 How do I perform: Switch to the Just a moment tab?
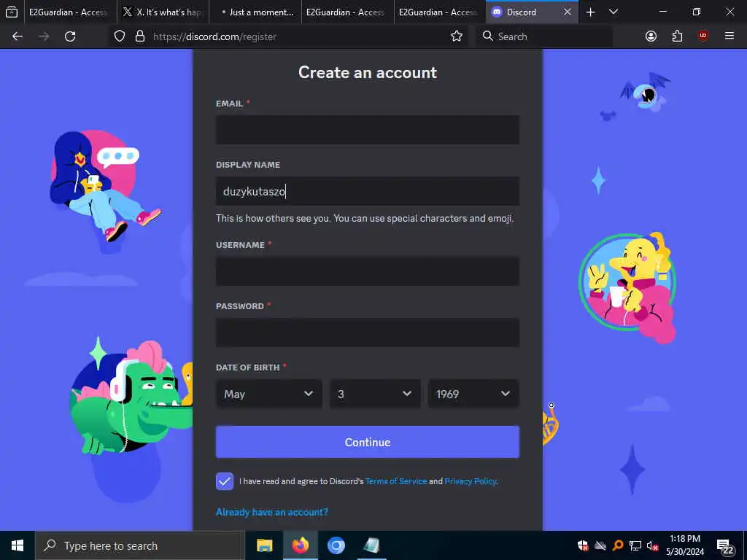(x=255, y=12)
